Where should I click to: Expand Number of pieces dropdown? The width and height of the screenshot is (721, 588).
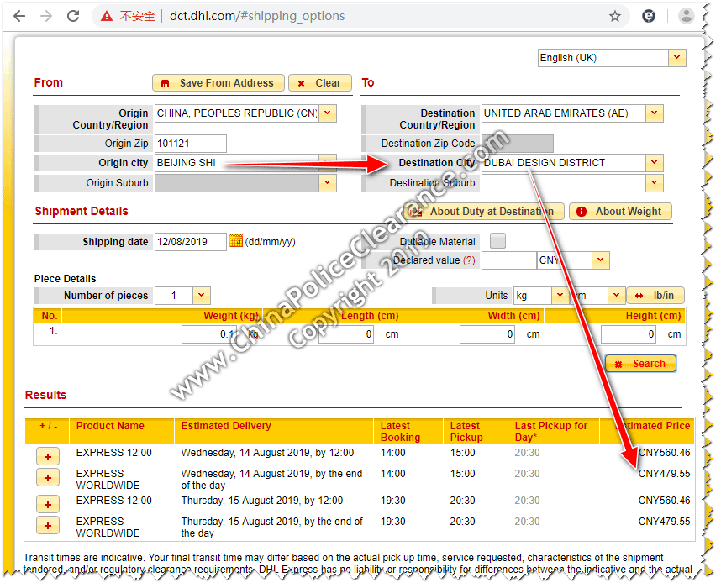coord(202,296)
